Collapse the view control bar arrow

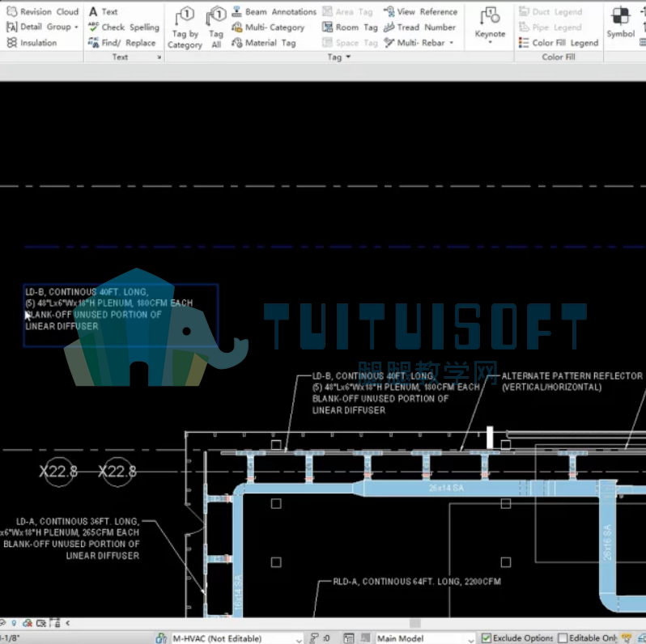click(x=67, y=623)
